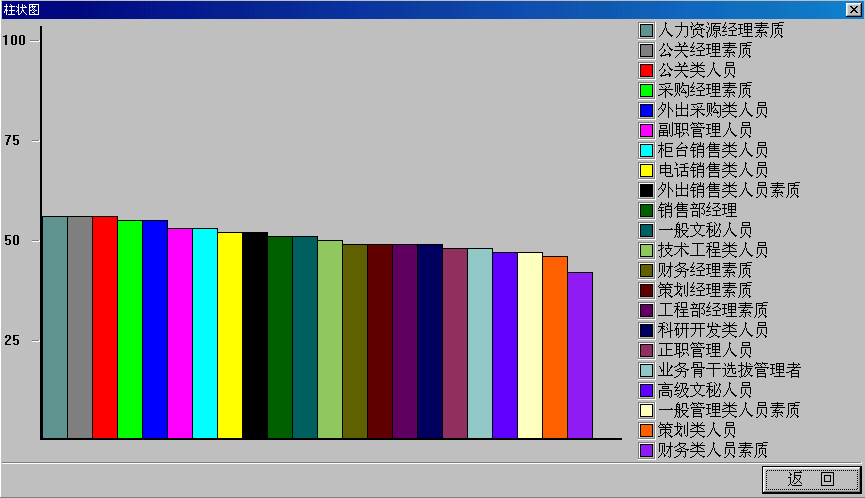Click the 柜台销售类人员 cyan legend swatch
This screenshot has width=865, height=498.
pyautogui.click(x=646, y=150)
